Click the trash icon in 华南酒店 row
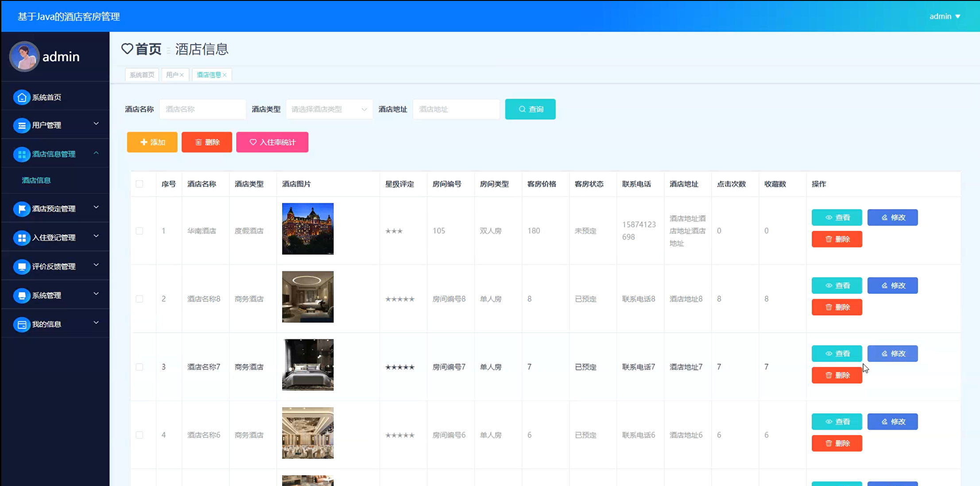This screenshot has width=980, height=486. (x=829, y=239)
